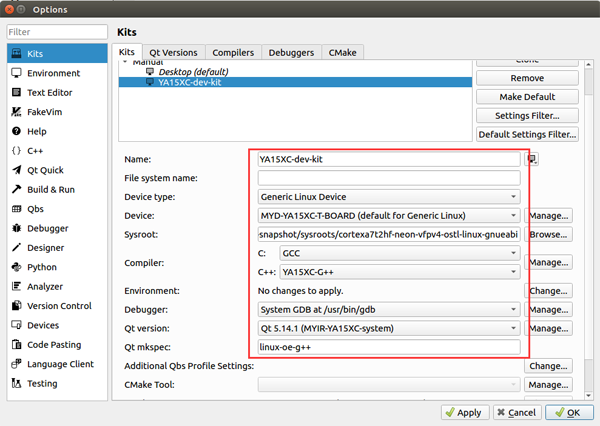Viewport: 600px width, 426px height.
Task: Click kit icon button beside Name field
Action: point(532,159)
